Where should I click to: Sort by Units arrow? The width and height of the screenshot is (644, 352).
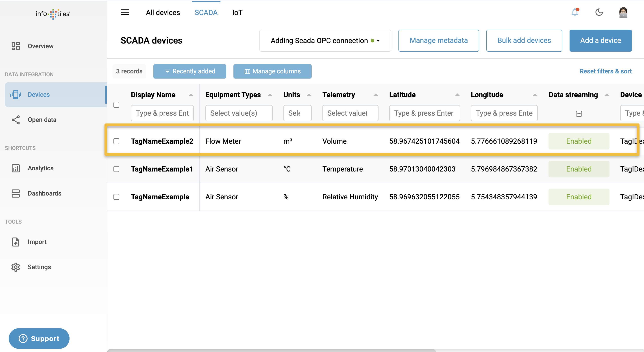tap(309, 95)
